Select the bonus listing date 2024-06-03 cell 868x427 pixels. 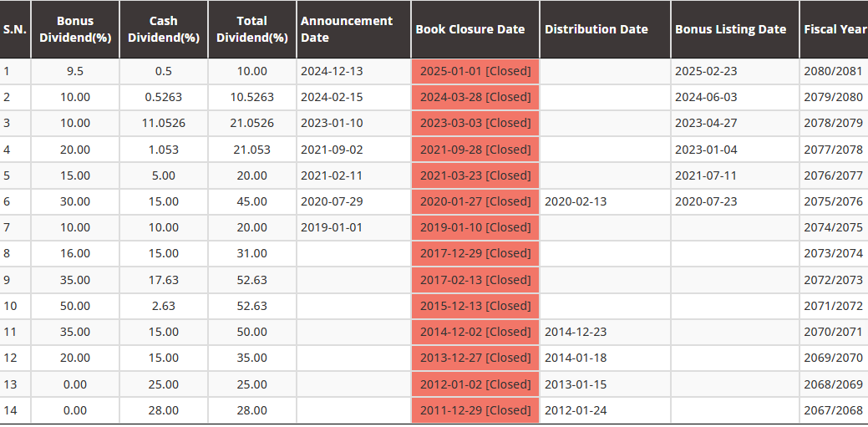(x=706, y=97)
